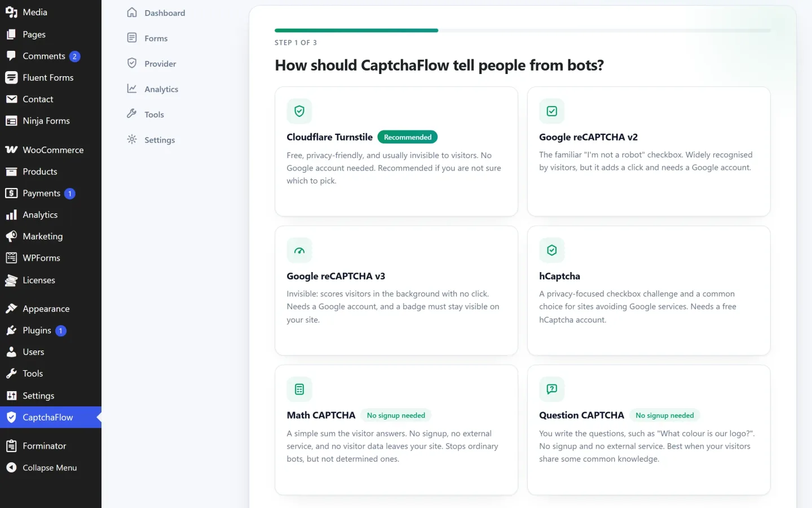Viewport: 812px width, 508px height.
Task: Click the hCaptcha hexagon check icon
Action: 552,250
